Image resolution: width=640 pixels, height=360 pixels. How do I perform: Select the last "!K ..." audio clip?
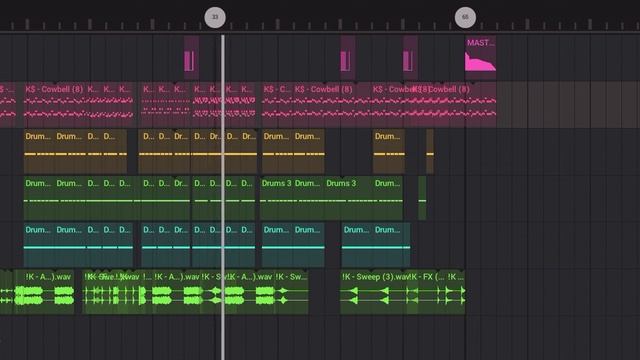tap(456, 293)
